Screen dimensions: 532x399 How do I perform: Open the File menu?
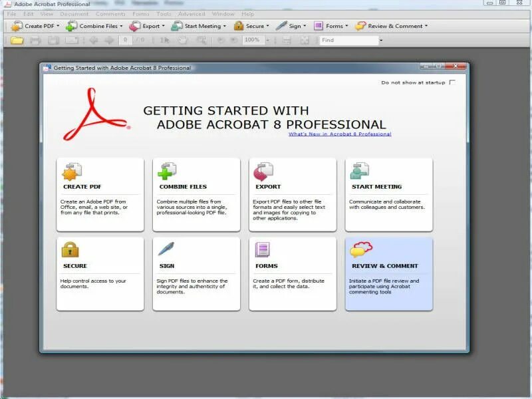click(11, 14)
